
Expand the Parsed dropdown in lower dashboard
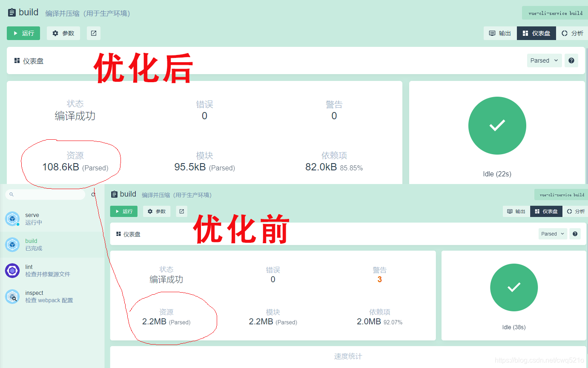coord(553,234)
